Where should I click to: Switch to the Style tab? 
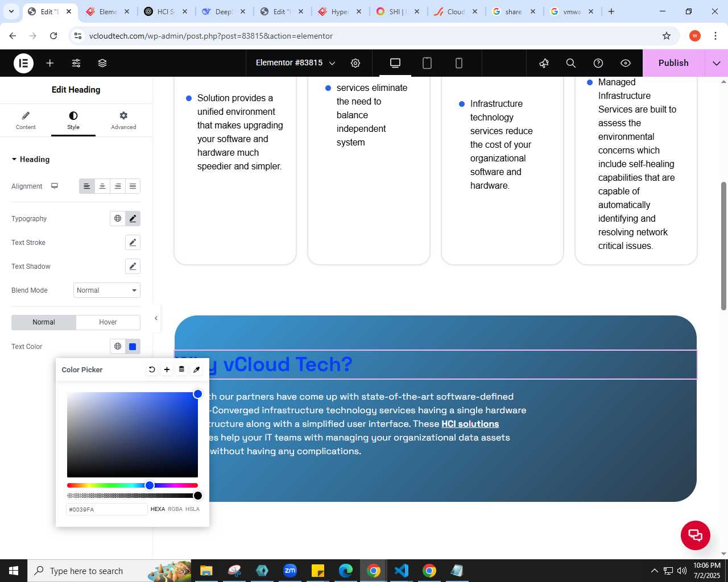click(73, 120)
